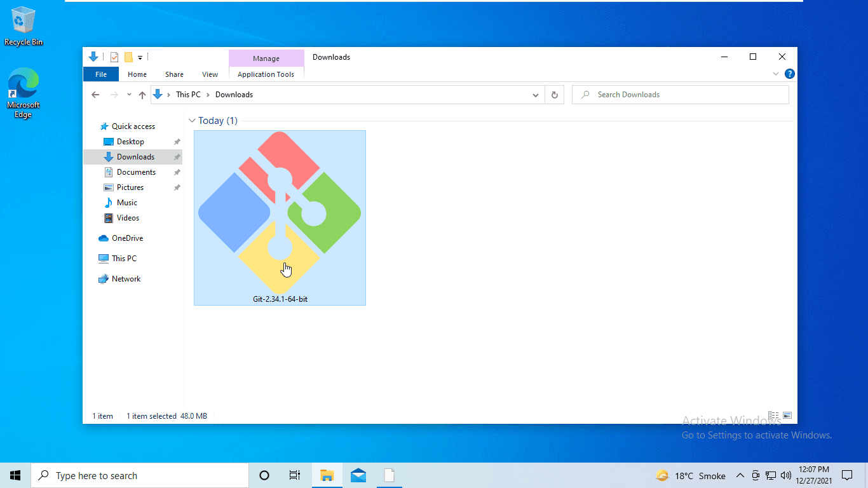868x488 pixels.
Task: Click the taskbar search box
Action: [x=140, y=475]
